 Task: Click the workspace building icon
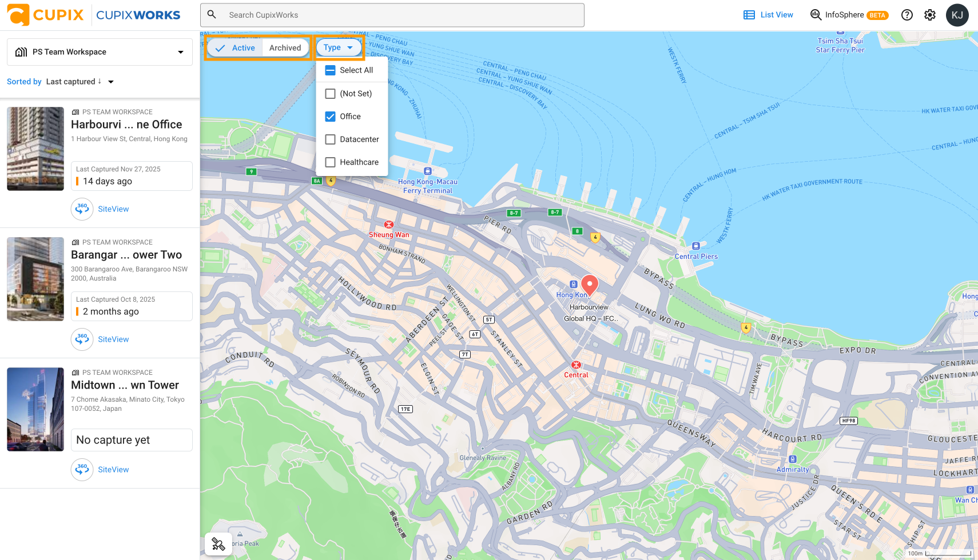click(x=21, y=52)
